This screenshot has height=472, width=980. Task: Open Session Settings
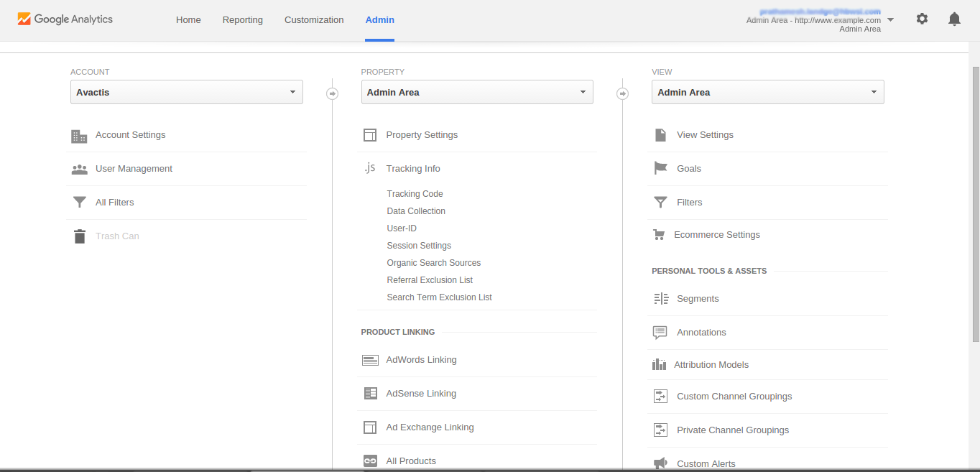pos(419,246)
